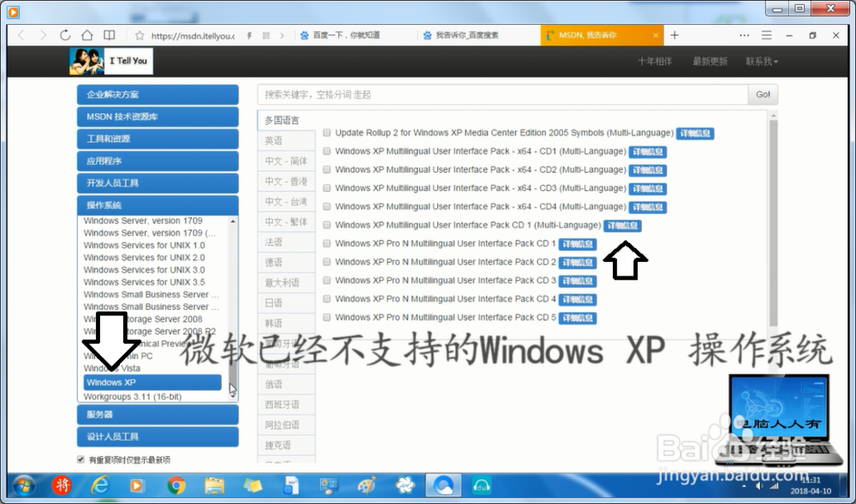Open the browser three-dots menu
Image resolution: width=856 pixels, height=504 pixels.
coord(744,35)
